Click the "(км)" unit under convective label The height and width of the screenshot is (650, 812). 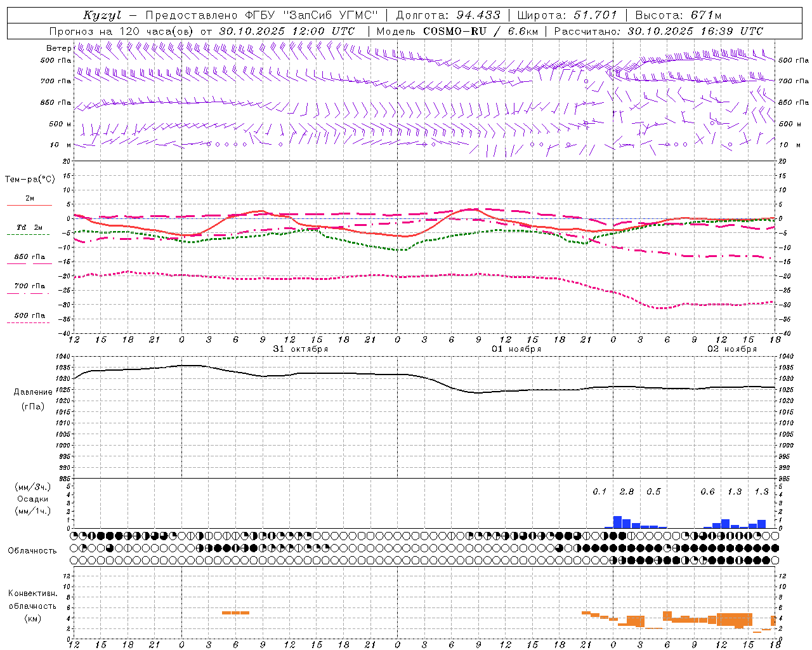(32, 618)
